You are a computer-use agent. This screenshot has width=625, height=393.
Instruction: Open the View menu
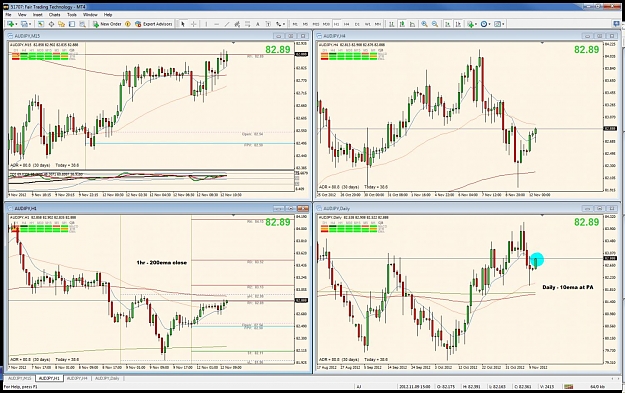pyautogui.click(x=22, y=15)
